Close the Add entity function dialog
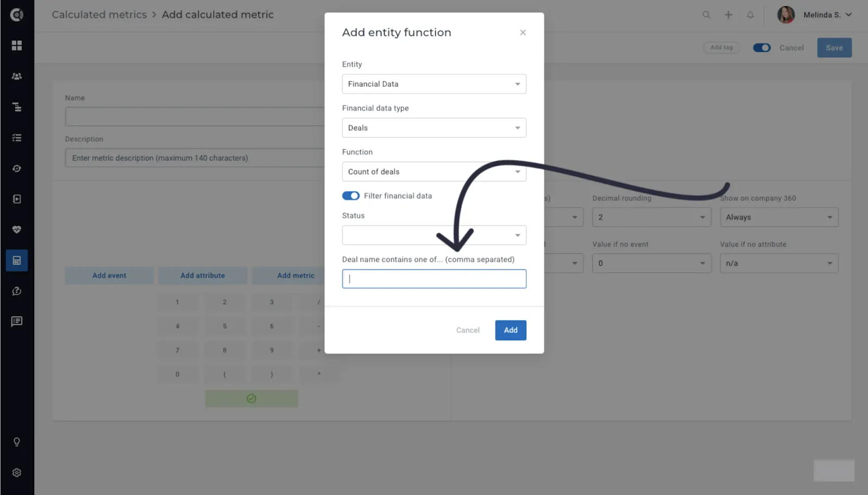The width and height of the screenshot is (868, 495). [523, 33]
